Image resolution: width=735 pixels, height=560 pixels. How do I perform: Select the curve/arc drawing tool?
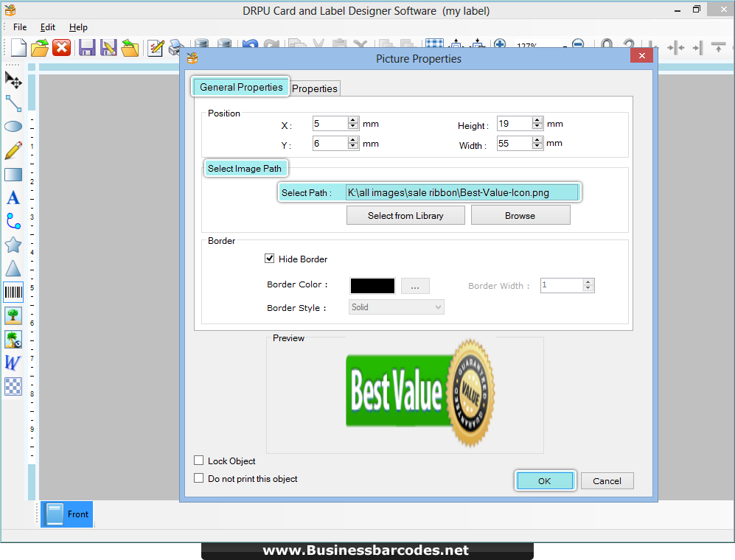click(x=13, y=221)
